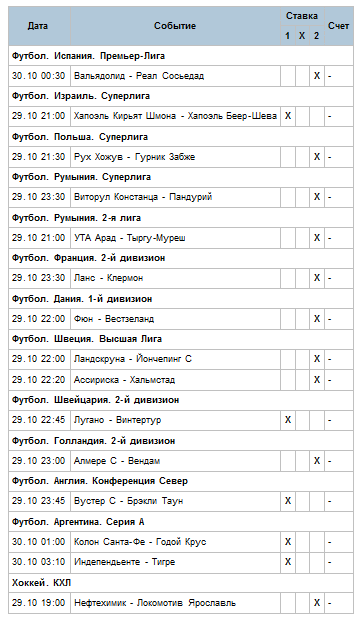The height and width of the screenshot is (621, 364).
Task: Click the Ставка header cell
Action: pyautogui.click(x=302, y=16)
